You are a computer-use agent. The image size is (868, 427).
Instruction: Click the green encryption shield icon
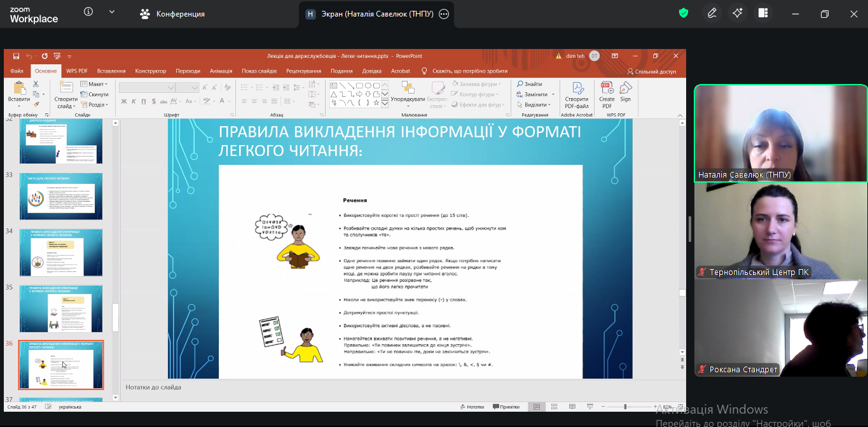click(x=684, y=13)
